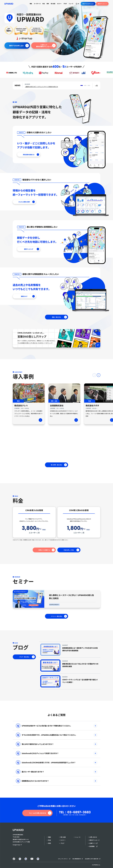Open the 株式会社クボタ case study card
Screen dimensions: 113x868
pos(99,404)
